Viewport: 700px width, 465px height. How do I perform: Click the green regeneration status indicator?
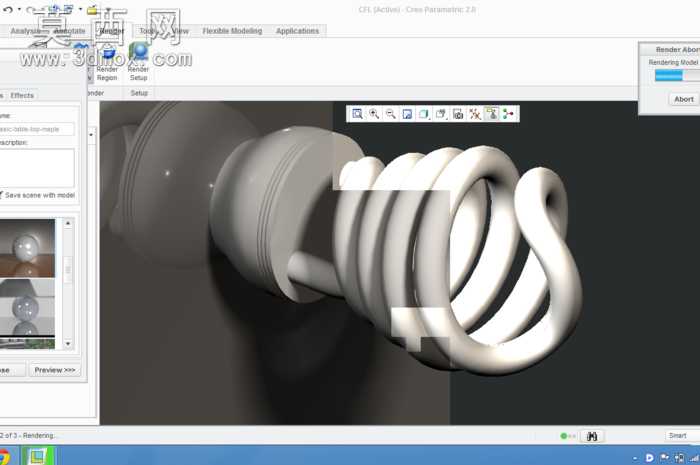pos(563,436)
